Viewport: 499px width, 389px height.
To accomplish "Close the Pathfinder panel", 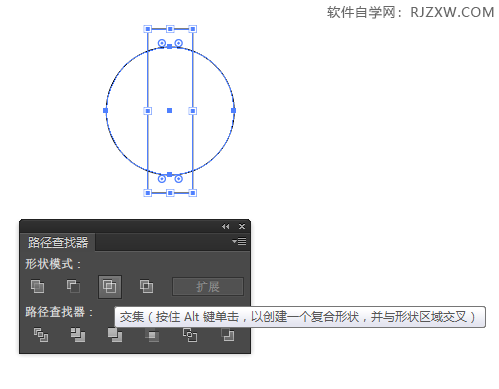I will (x=242, y=227).
